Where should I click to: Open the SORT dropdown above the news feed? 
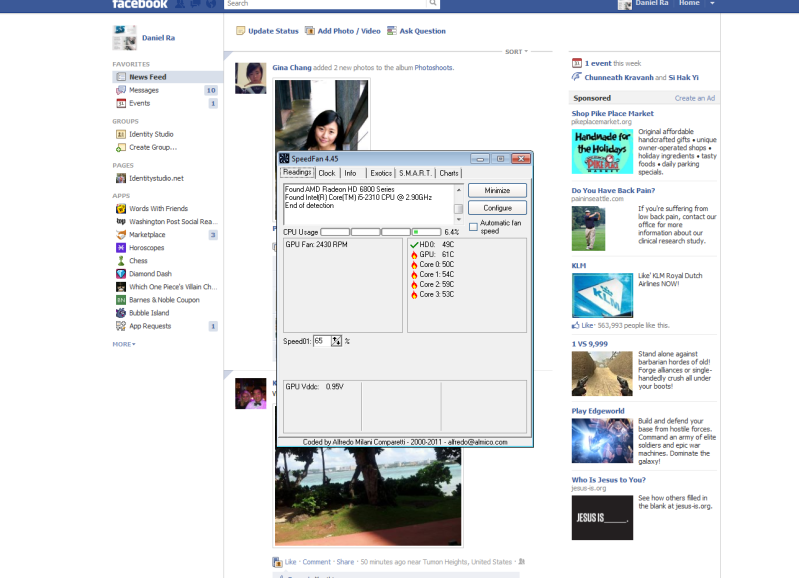coord(517,51)
